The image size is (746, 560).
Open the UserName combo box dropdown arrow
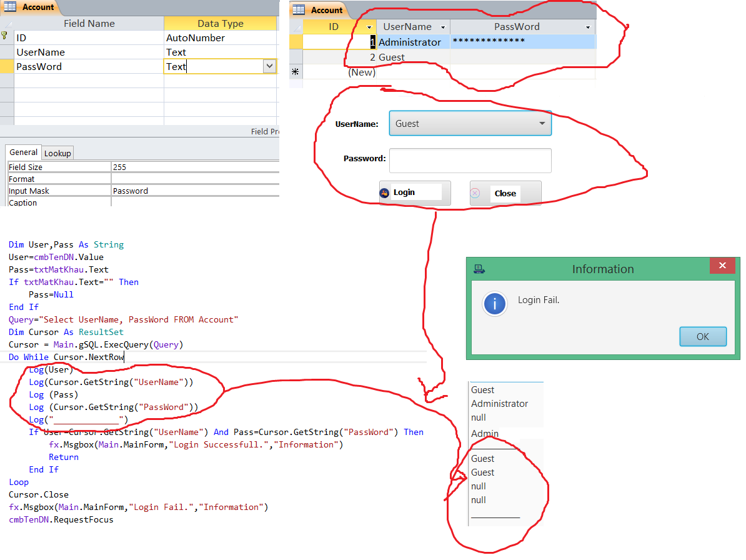(542, 123)
